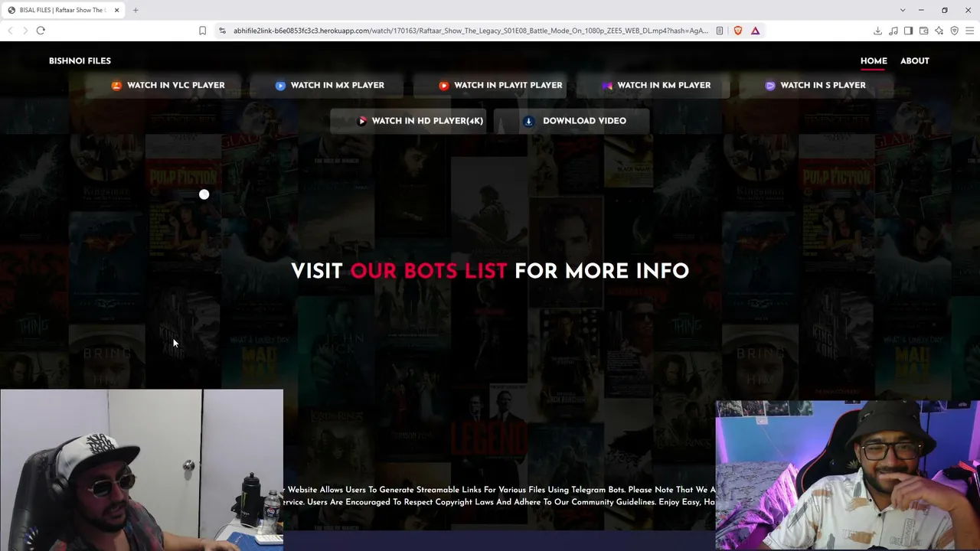
Task: Open the OUR BOTS LIST link
Action: pos(428,271)
